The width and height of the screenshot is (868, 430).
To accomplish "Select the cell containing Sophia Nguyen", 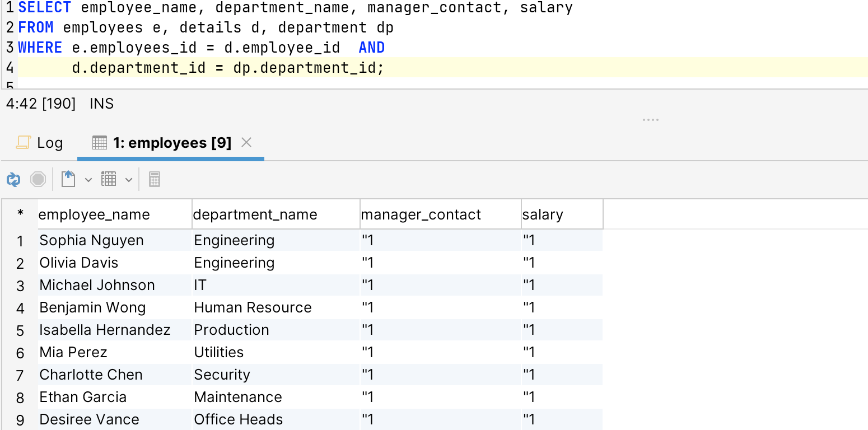I will (x=91, y=240).
